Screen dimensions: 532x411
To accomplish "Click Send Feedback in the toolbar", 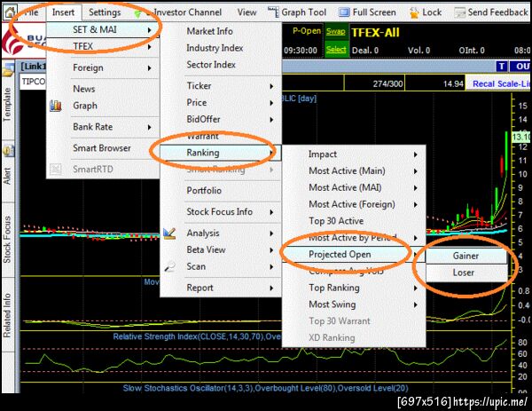I will point(497,12).
